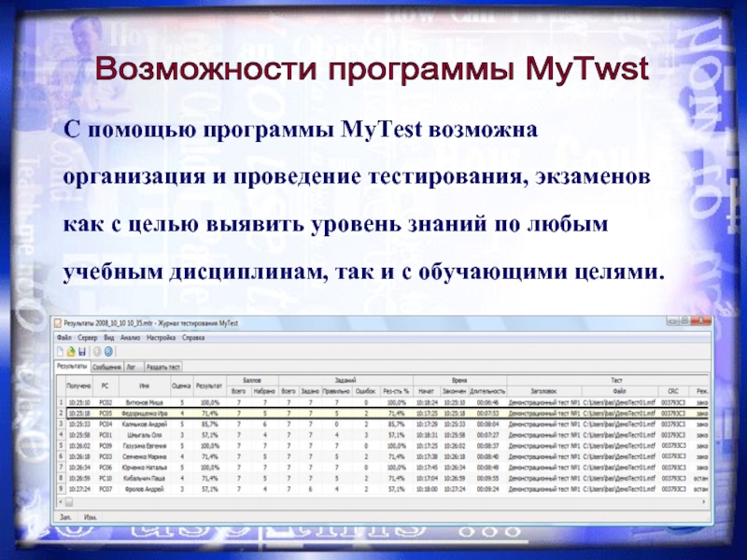The height and width of the screenshot is (560, 747).
Task: Minimize the MyTest journal window
Action: pos(672,321)
